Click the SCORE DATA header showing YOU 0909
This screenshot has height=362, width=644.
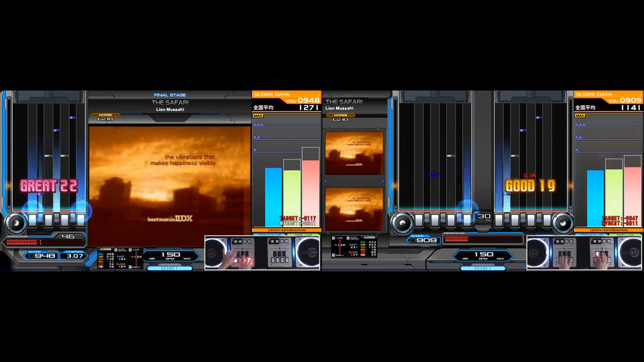(608, 97)
